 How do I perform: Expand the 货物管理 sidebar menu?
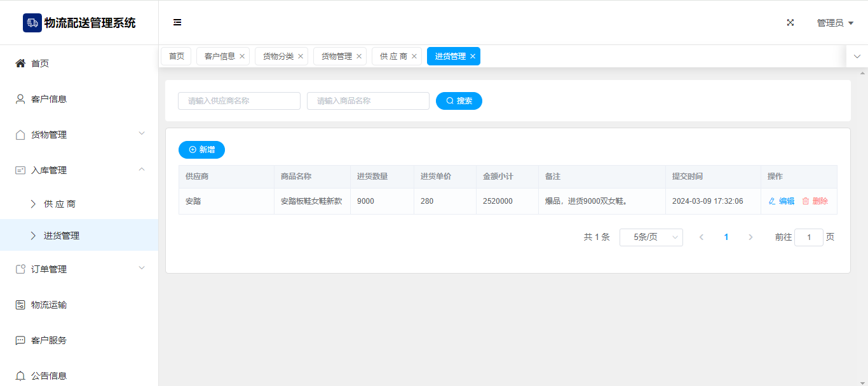[79, 135]
